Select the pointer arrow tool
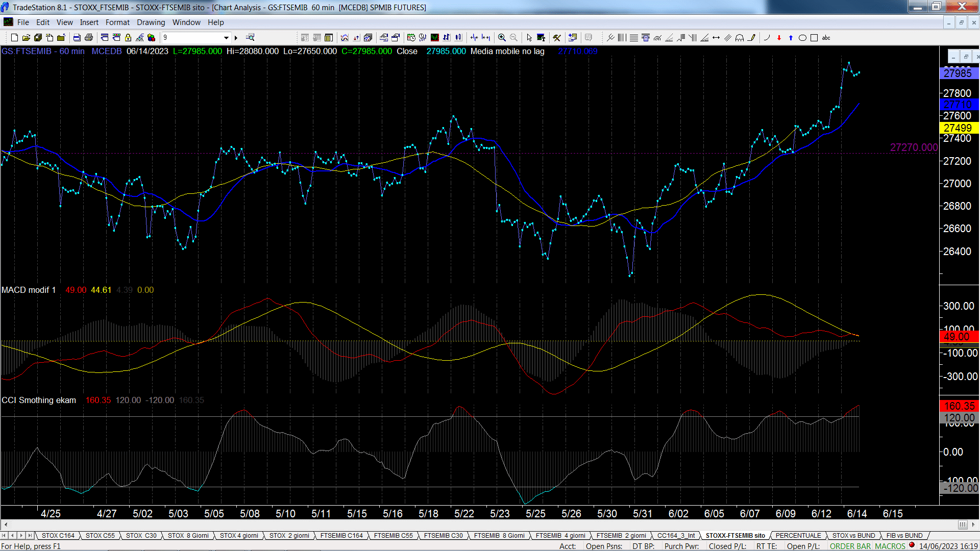The image size is (980, 551). pyautogui.click(x=529, y=37)
